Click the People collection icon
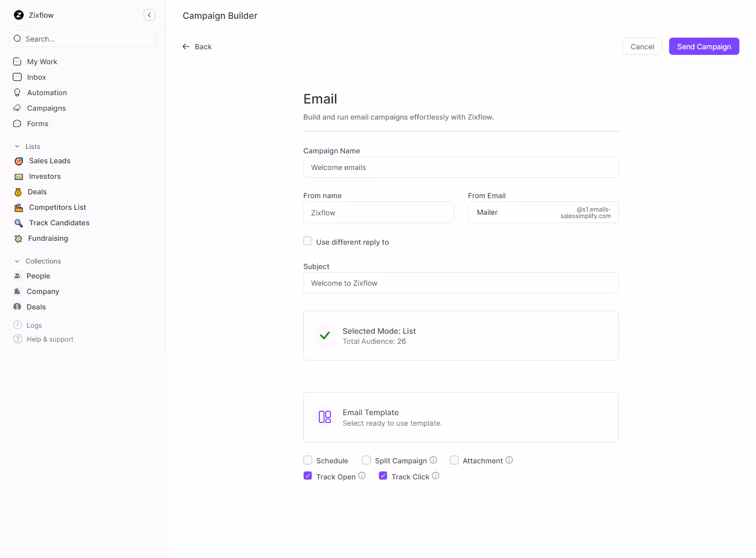This screenshot has height=558, width=756. (x=17, y=276)
